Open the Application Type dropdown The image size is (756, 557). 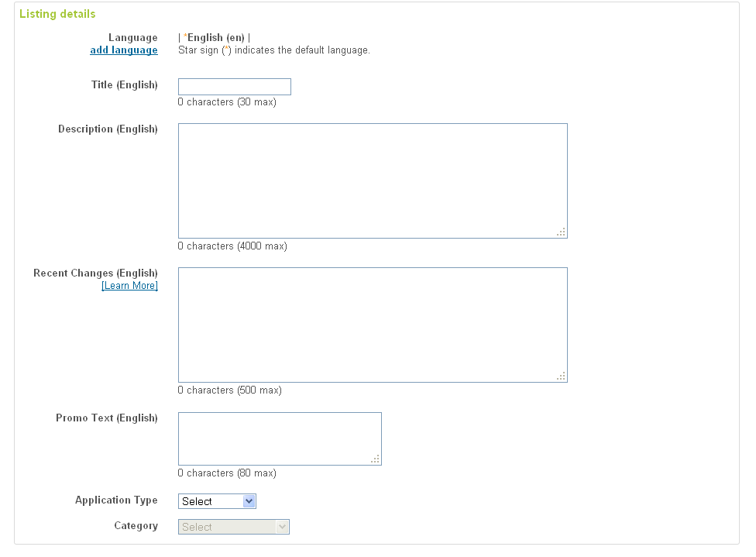click(x=217, y=501)
